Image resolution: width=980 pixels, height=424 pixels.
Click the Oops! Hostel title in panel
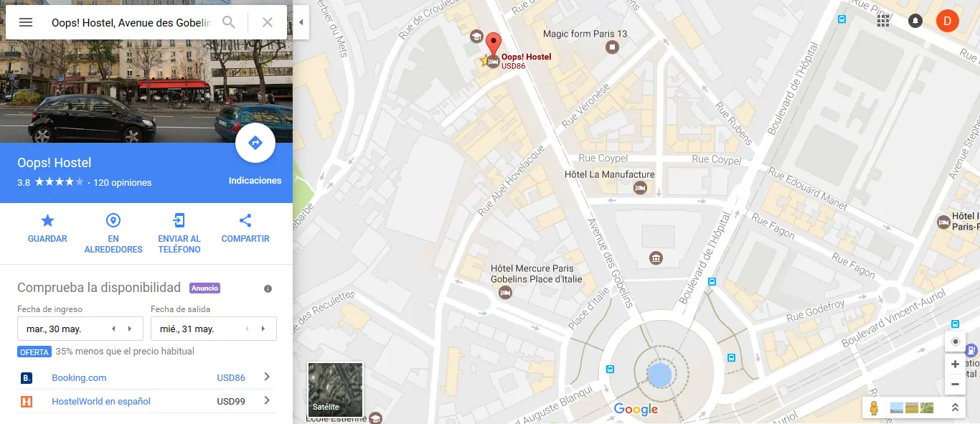[x=55, y=163]
